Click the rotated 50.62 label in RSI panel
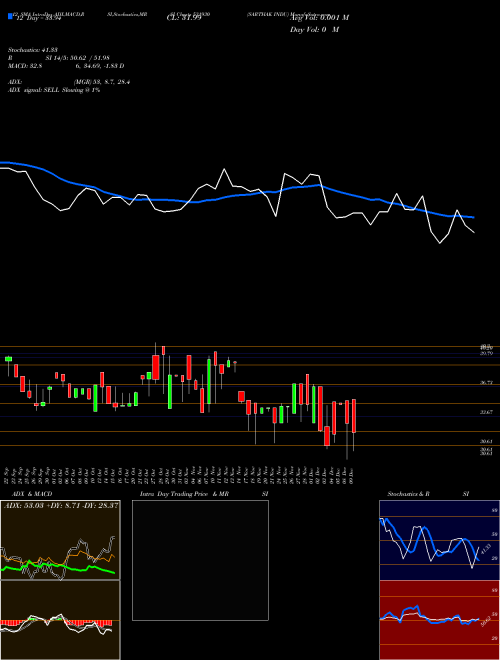 pos(486,621)
